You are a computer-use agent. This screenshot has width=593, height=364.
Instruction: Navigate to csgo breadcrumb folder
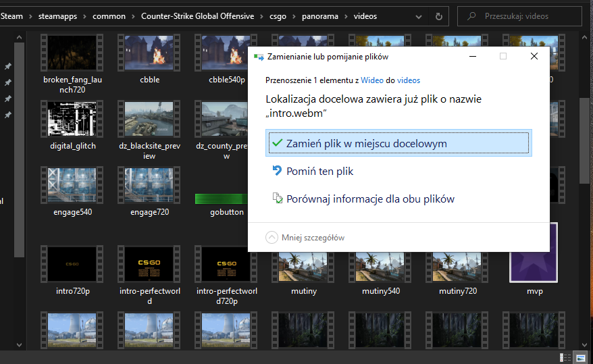[278, 16]
